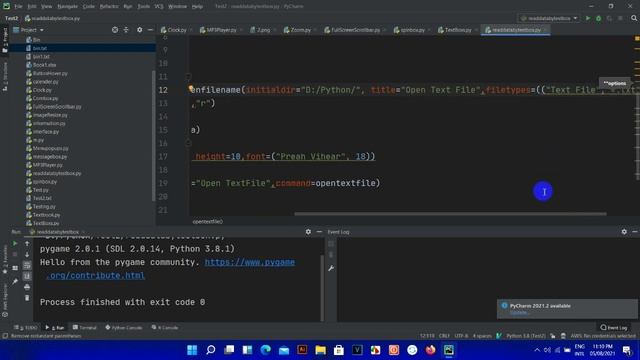Show hidden tray icons chevron

coord(537,350)
